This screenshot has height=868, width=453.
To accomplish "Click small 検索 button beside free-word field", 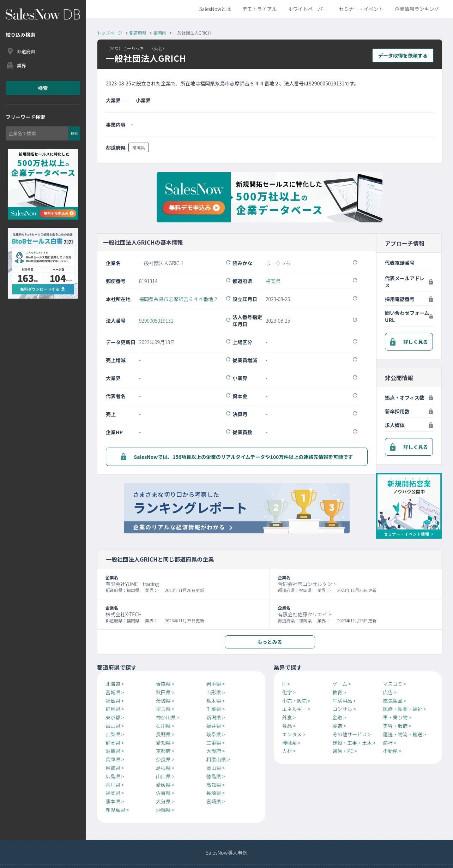I will click(74, 133).
